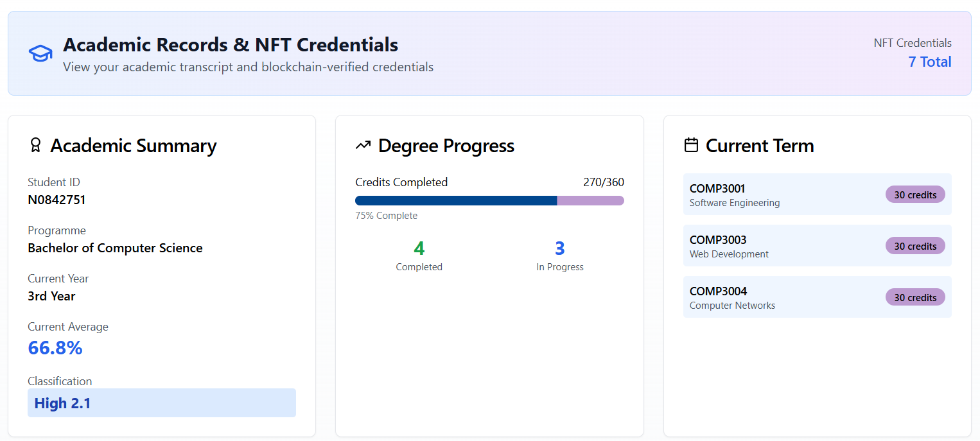Click the award ribbon icon beside Academic Summary
980x441 pixels.
35,146
